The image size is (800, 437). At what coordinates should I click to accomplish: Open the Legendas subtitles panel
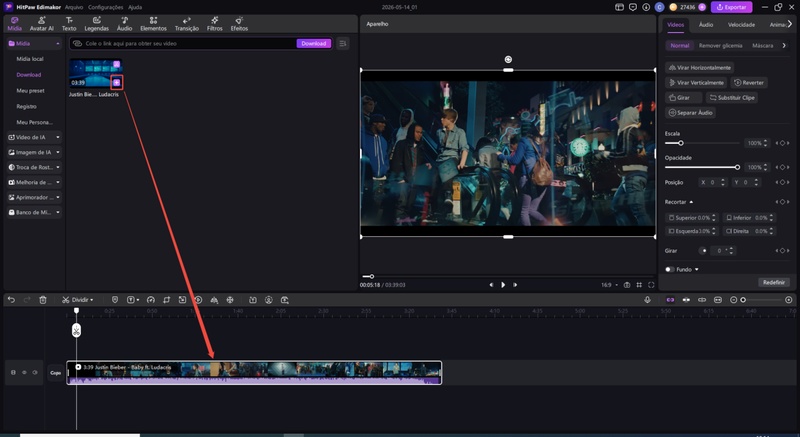(x=96, y=24)
